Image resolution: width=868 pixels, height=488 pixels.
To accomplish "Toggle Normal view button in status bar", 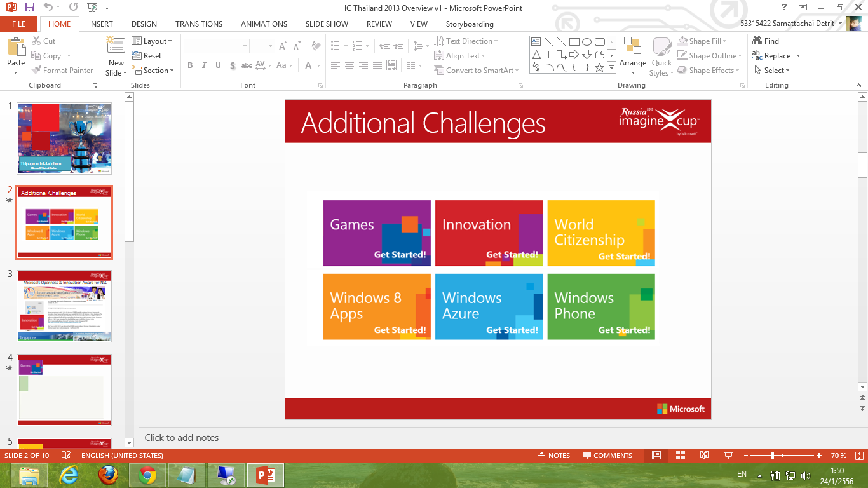I will tap(656, 456).
